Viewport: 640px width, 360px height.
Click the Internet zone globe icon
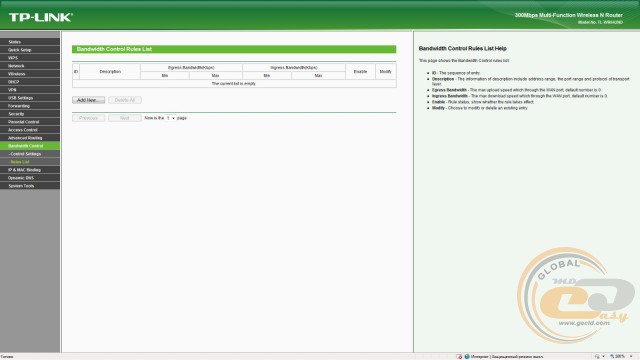click(x=467, y=356)
